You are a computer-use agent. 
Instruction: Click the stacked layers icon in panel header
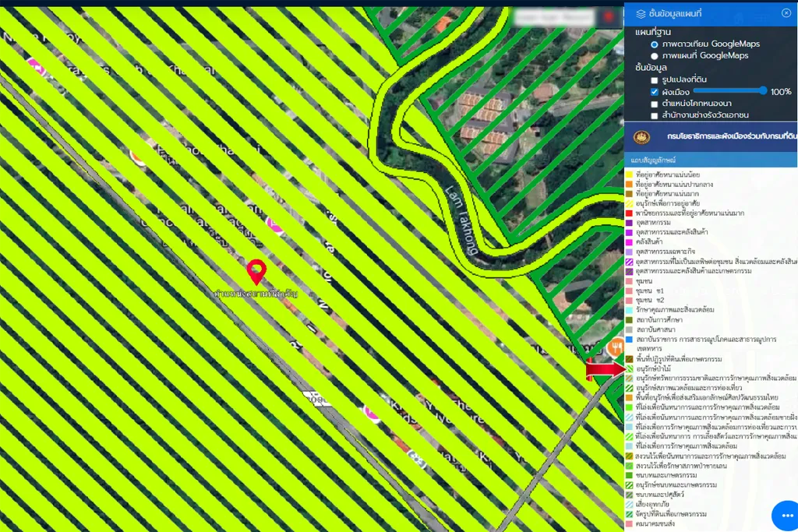coord(641,13)
